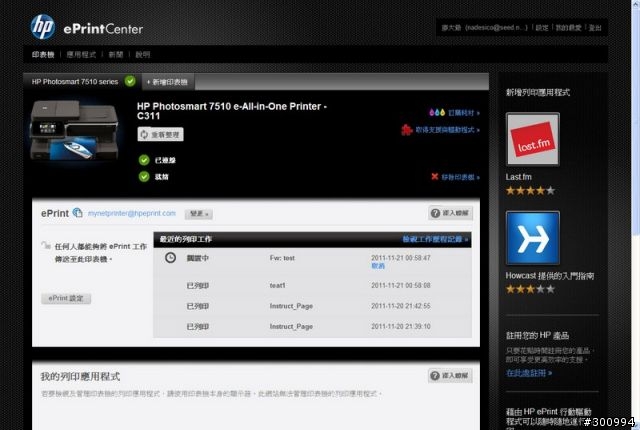Viewport: 640px width, 430px height.
Task: Click the cancel (取消) link under 00:58:47
Action: [378, 266]
